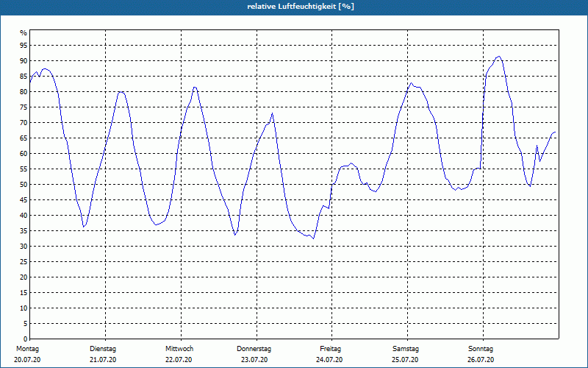Click the sharp humidity peak on Donnerstag

click(272, 113)
